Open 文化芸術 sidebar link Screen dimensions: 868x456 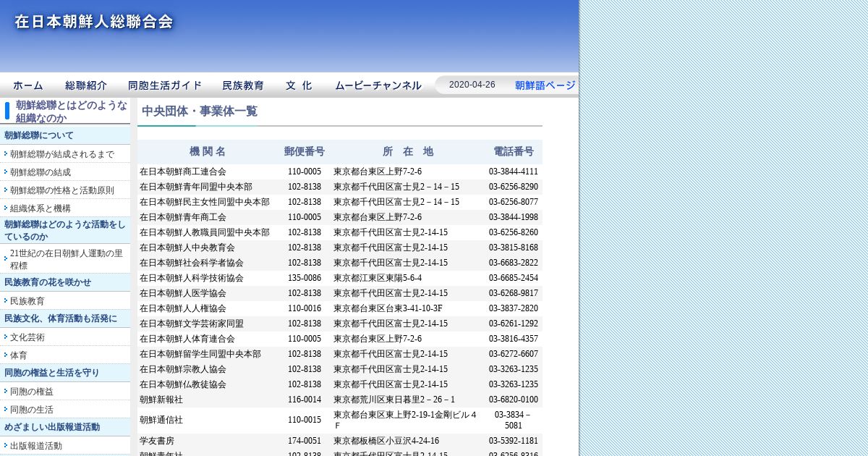[27, 337]
